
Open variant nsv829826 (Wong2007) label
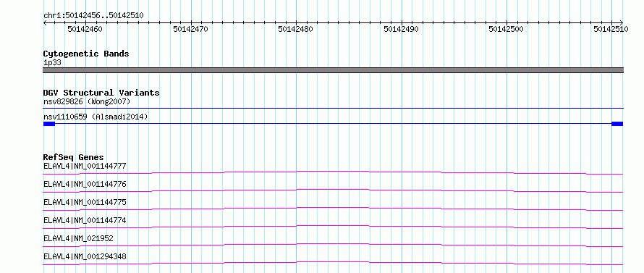coord(87,101)
